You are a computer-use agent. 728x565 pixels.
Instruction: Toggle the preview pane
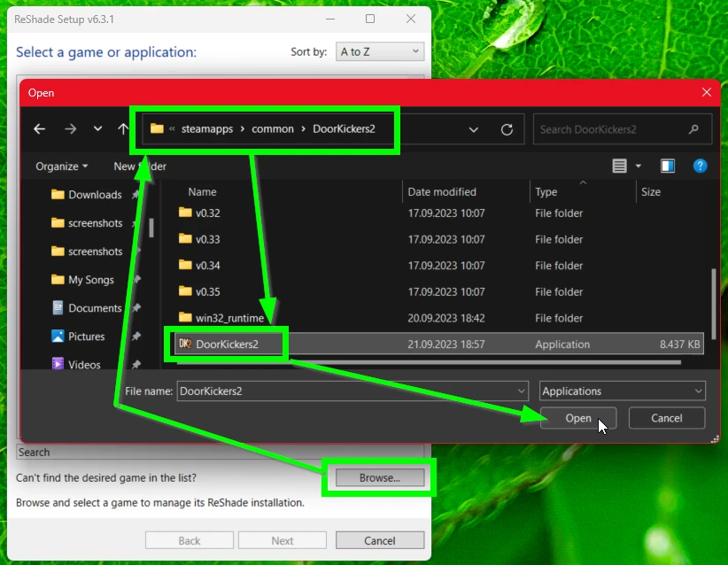[668, 166]
